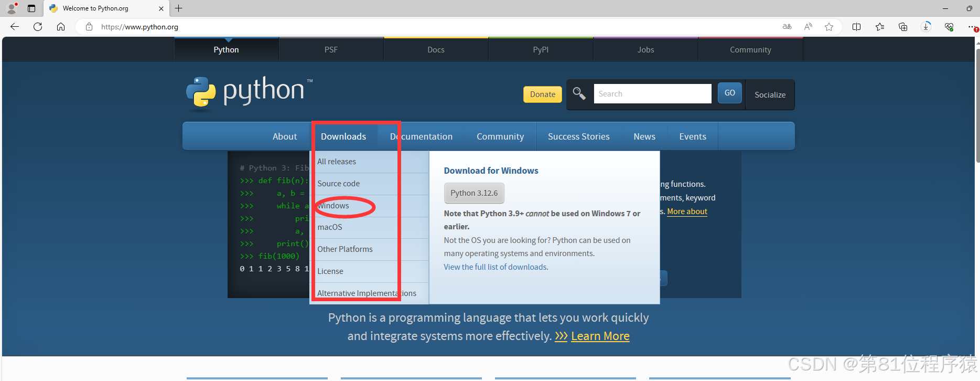Click the yellow Donate button

[x=543, y=94]
